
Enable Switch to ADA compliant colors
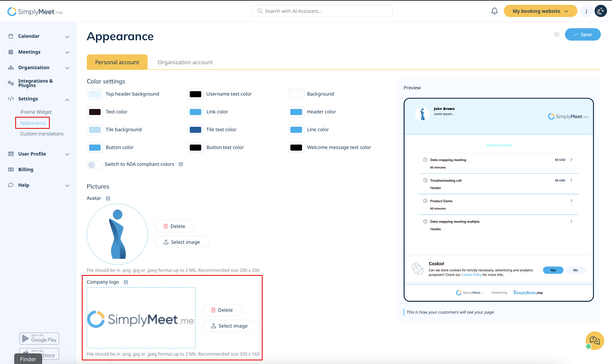pos(94,165)
